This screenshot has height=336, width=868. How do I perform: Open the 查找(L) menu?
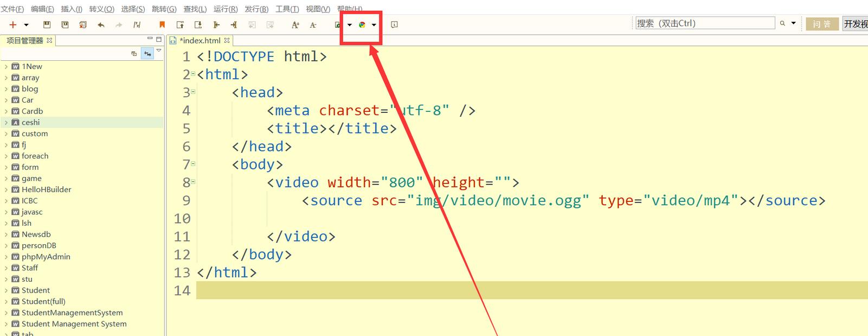pos(195,9)
